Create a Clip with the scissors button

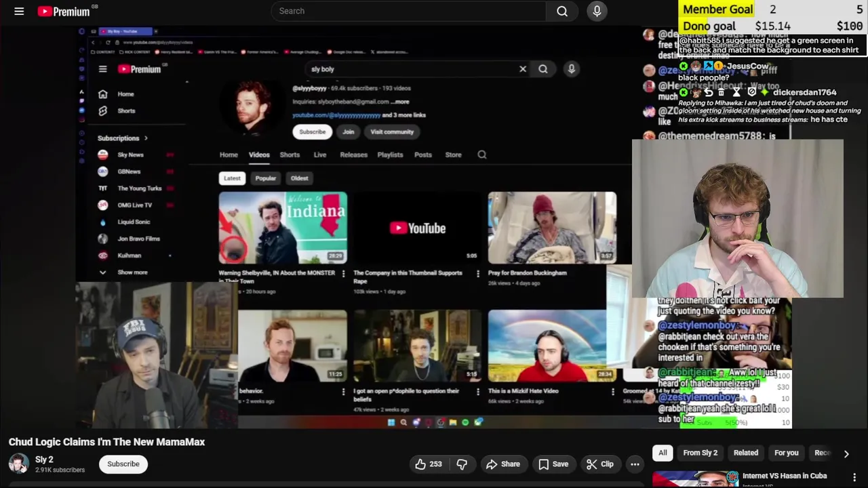click(600, 464)
